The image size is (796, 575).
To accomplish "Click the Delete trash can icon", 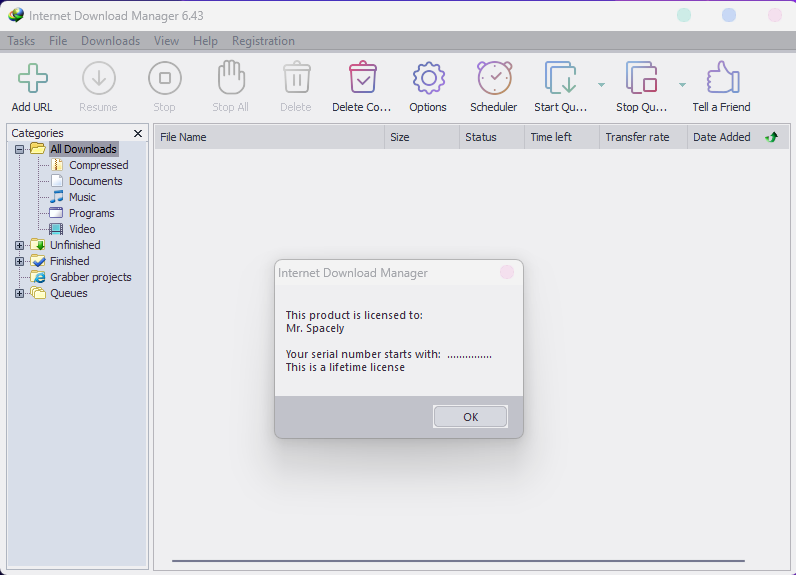I will tap(296, 77).
